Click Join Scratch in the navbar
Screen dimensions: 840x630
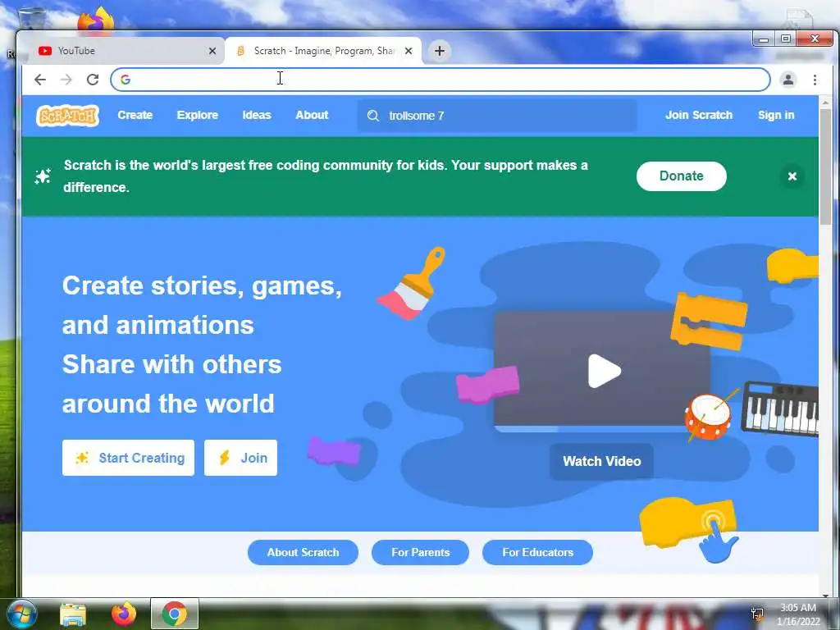699,115
